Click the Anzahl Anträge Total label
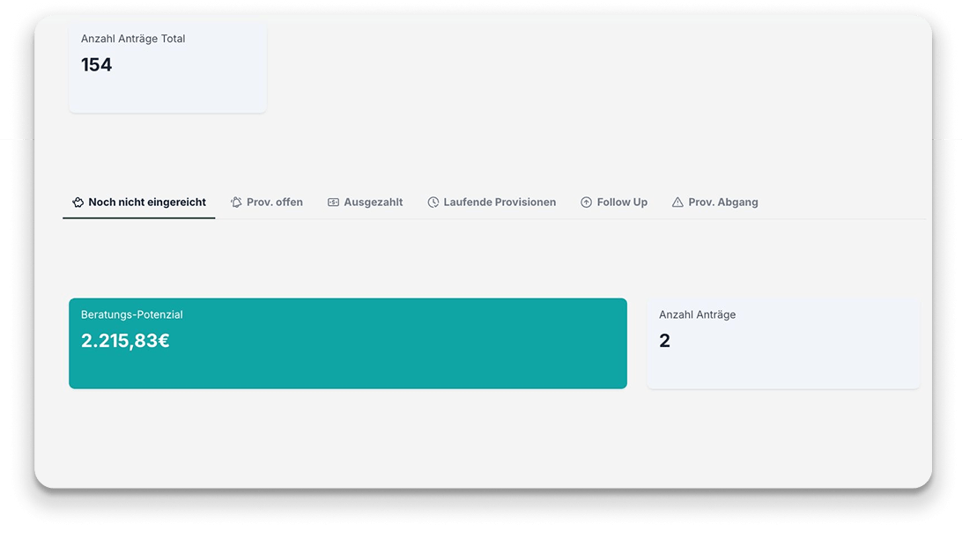The image size is (962, 560). coord(133,39)
